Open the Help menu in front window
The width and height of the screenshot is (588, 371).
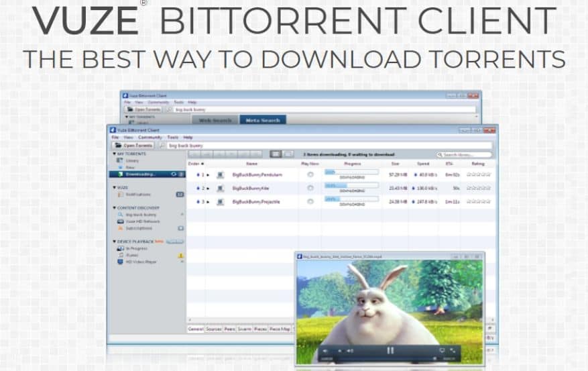(188, 138)
